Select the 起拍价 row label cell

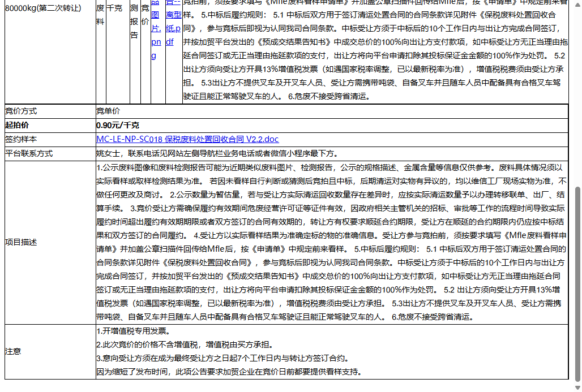click(x=17, y=125)
